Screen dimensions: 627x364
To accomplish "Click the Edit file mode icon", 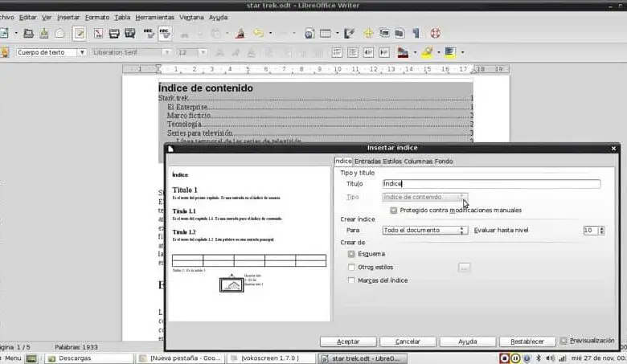I will pos(79,34).
